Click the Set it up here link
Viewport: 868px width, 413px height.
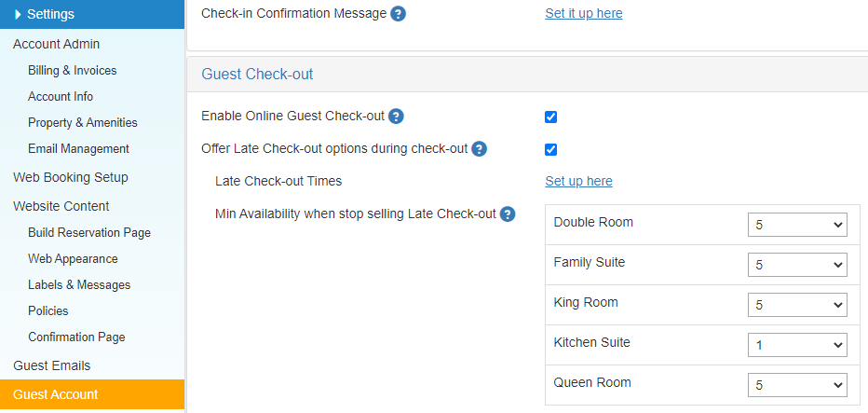point(583,13)
